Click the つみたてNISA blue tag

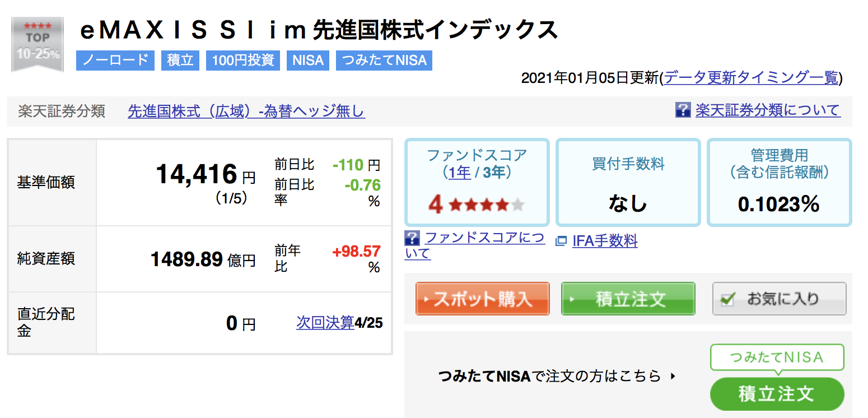pos(384,60)
